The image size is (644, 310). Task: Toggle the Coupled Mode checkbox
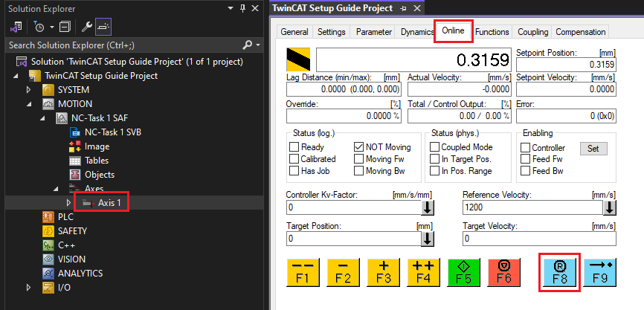coord(434,147)
